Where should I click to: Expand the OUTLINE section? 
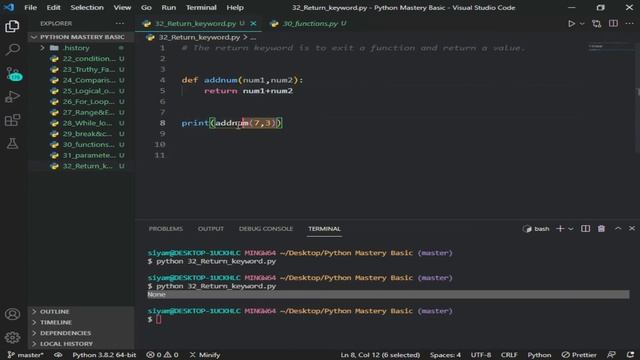[x=82, y=312]
